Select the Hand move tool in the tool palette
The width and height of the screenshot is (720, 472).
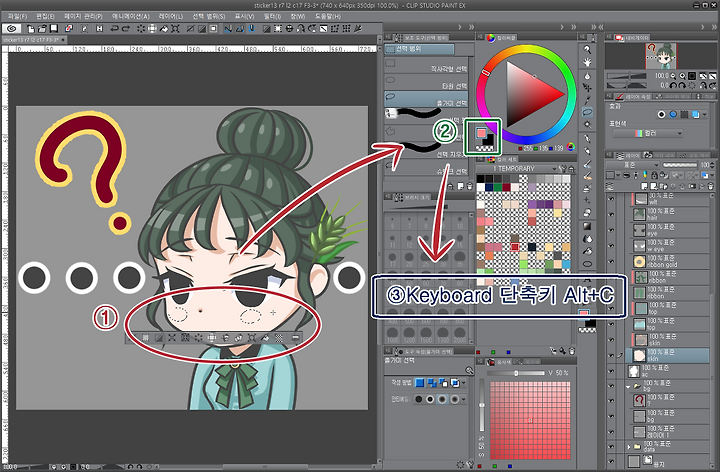click(587, 62)
